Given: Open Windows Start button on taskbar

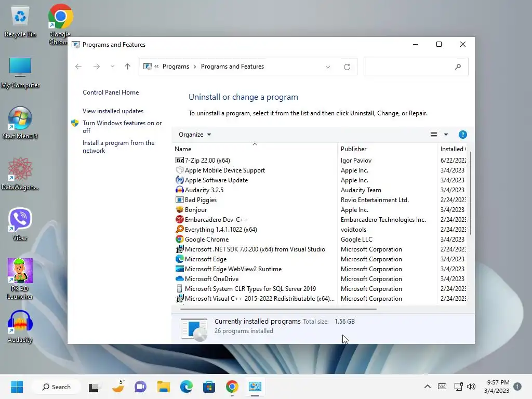Looking at the screenshot, I should tap(17, 387).
